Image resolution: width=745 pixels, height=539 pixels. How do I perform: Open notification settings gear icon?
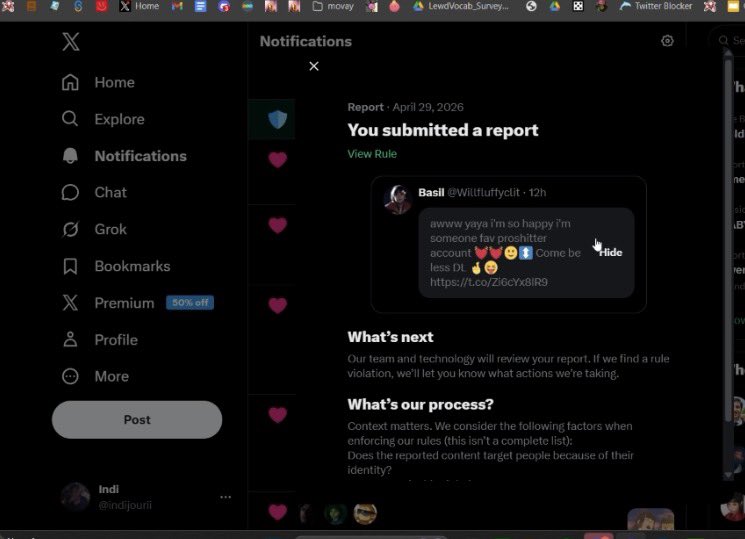(x=667, y=41)
